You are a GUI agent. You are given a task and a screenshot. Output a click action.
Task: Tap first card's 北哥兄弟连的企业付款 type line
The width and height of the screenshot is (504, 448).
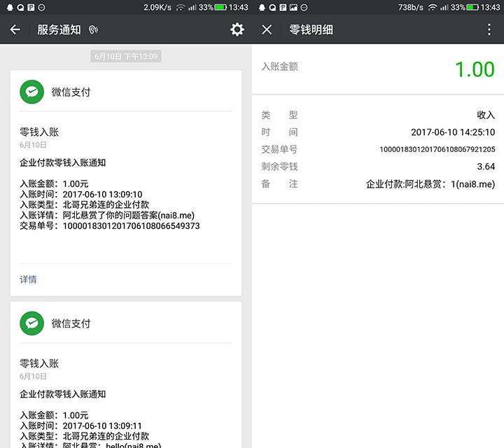click(x=85, y=204)
